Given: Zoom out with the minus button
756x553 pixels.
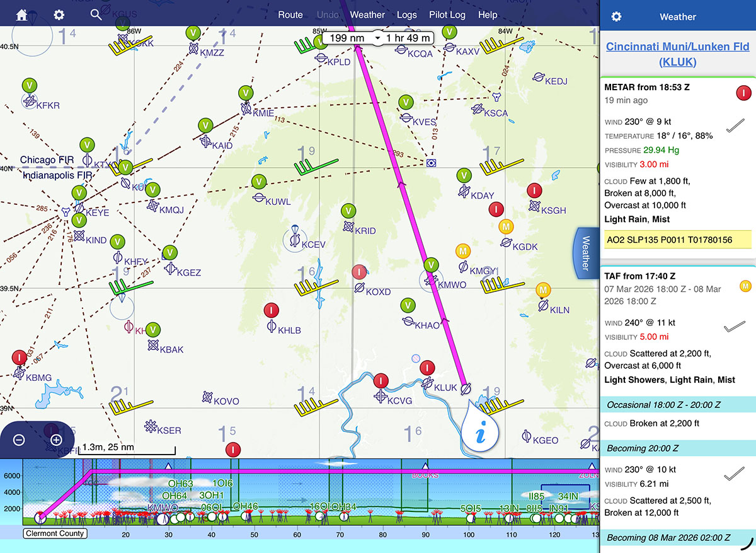Looking at the screenshot, I should [x=19, y=440].
